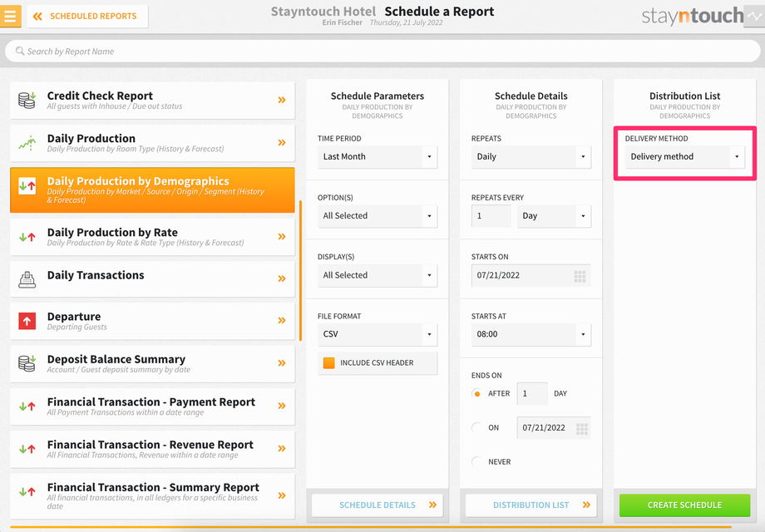
Task: Click the activity pulse icon beside the logo
Action: pos(754,16)
